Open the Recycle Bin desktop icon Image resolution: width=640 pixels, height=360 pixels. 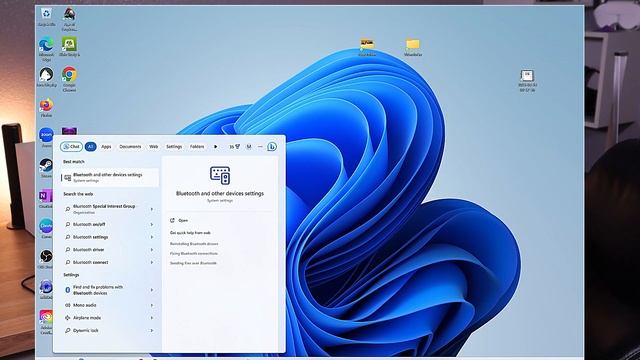[x=46, y=17]
